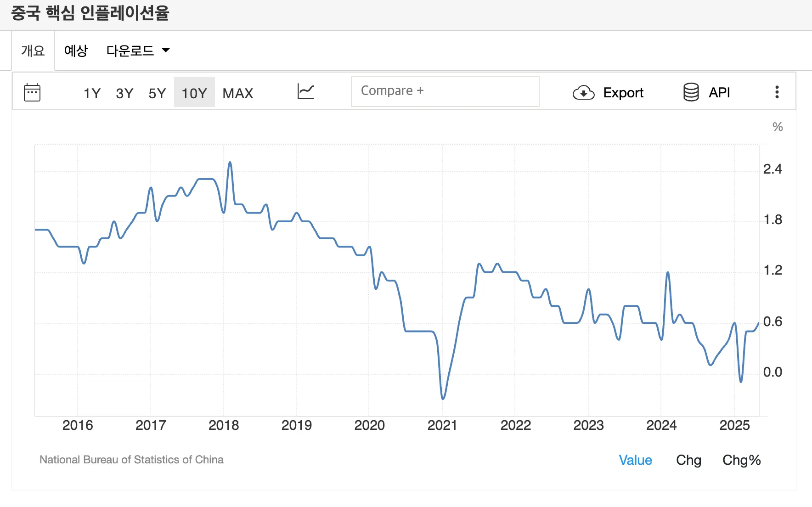Image resolution: width=812 pixels, height=507 pixels.
Task: Click National Bureau of Statistics of China source
Action: click(131, 460)
